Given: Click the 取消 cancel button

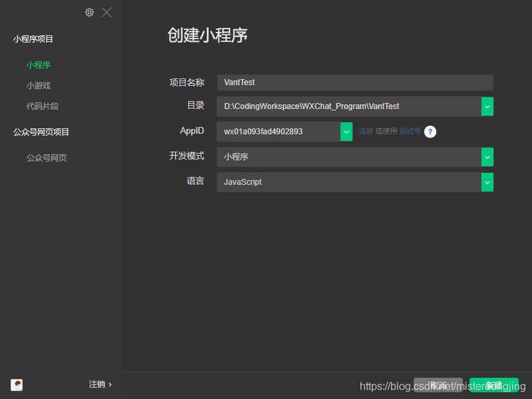Looking at the screenshot, I should (438, 385).
